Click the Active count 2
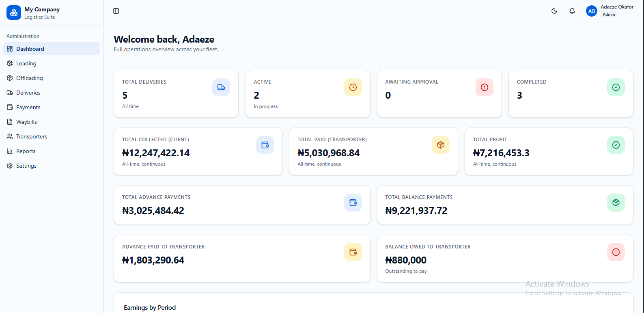 [x=256, y=95]
